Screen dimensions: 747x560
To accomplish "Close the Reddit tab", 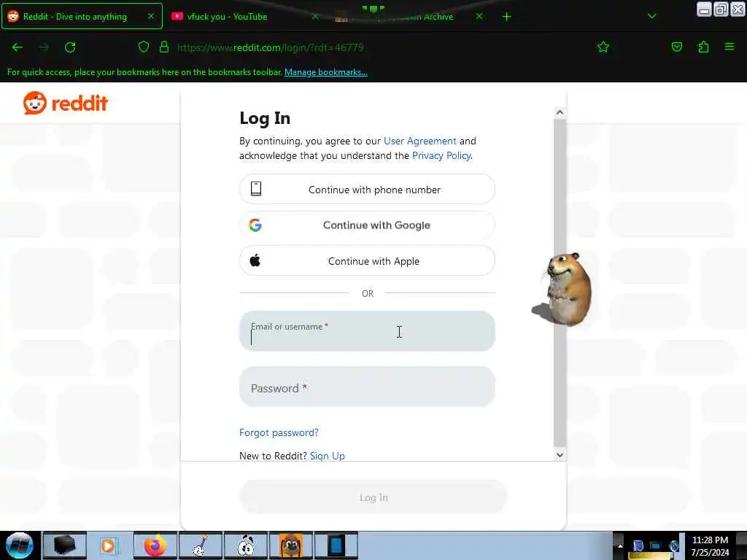I will coord(150,16).
